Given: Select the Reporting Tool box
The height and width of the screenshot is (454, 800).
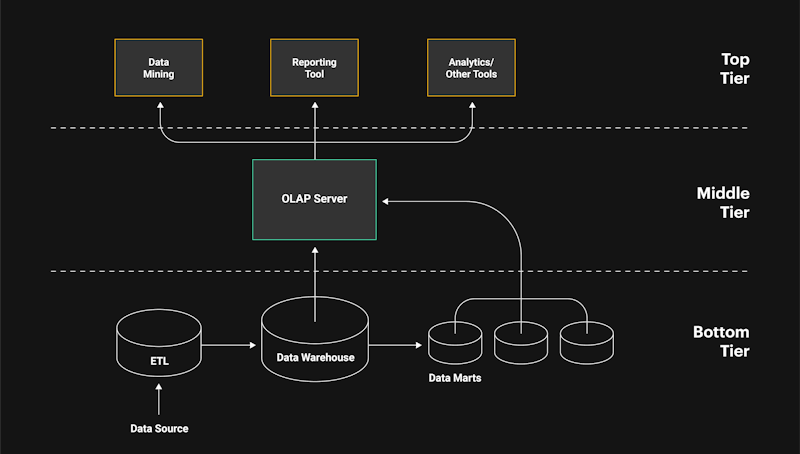Looking at the screenshot, I should [314, 67].
